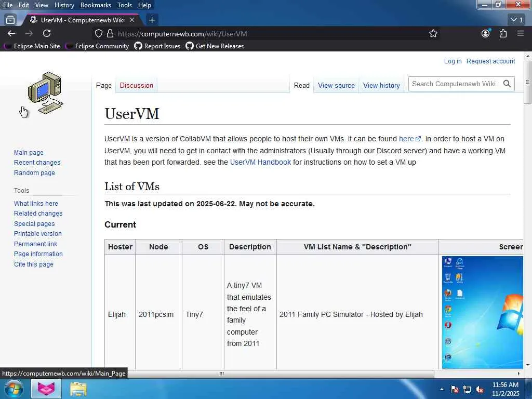Open the Eclipse Main Site bookmark
Viewport: 532px width, 399px height.
(32, 46)
